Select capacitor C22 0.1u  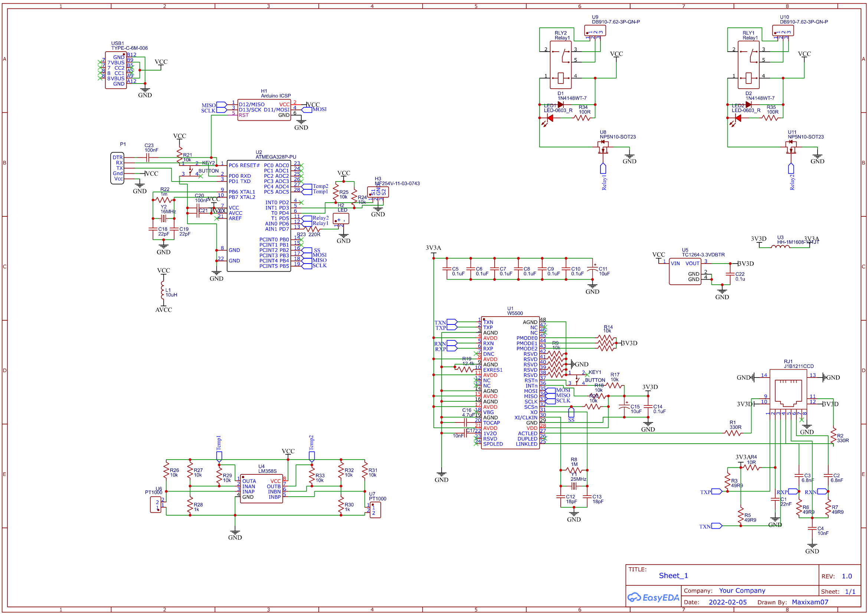coord(730,274)
